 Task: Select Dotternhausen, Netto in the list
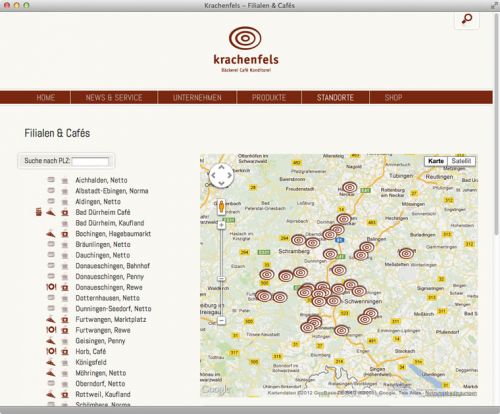[x=107, y=298]
